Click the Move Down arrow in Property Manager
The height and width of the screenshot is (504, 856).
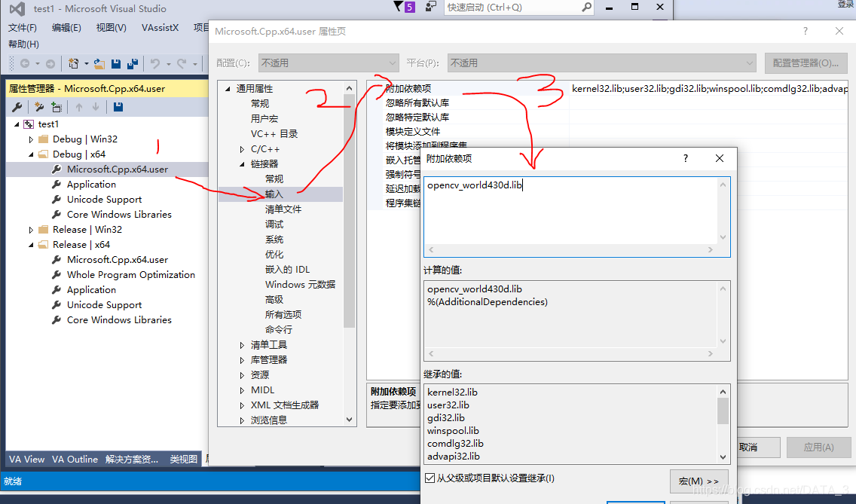pyautogui.click(x=96, y=107)
